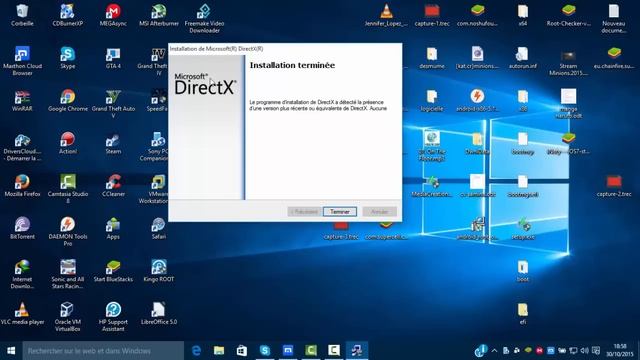Select the LibreOffice 5.0 desktop icon
The image size is (640, 360).
(159, 314)
